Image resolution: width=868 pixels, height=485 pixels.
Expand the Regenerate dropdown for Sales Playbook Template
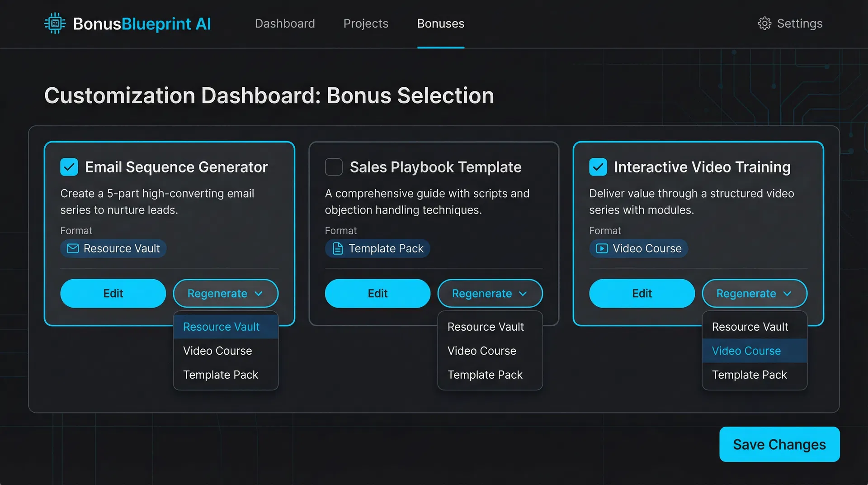[x=490, y=293]
